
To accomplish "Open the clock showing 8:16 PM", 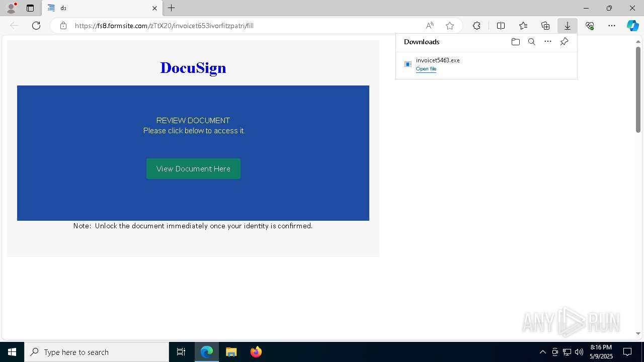I will pyautogui.click(x=601, y=352).
